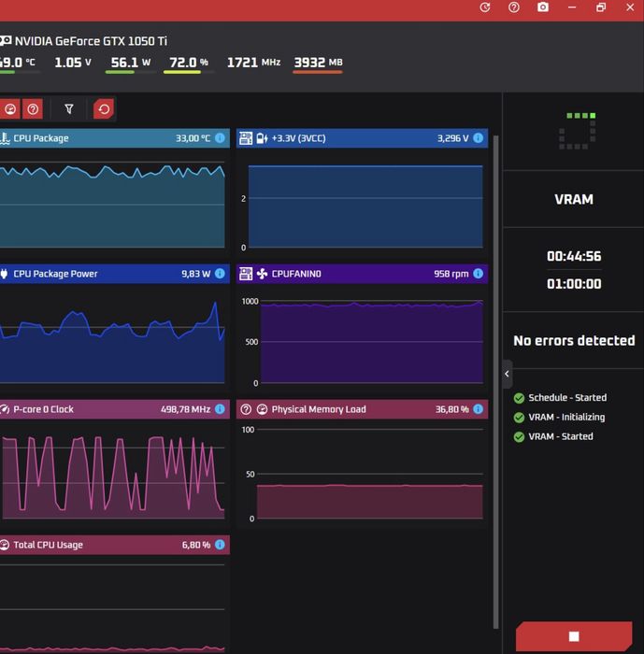Select VRAM - Initializing log entry
The width and height of the screenshot is (644, 654).
coord(559,417)
